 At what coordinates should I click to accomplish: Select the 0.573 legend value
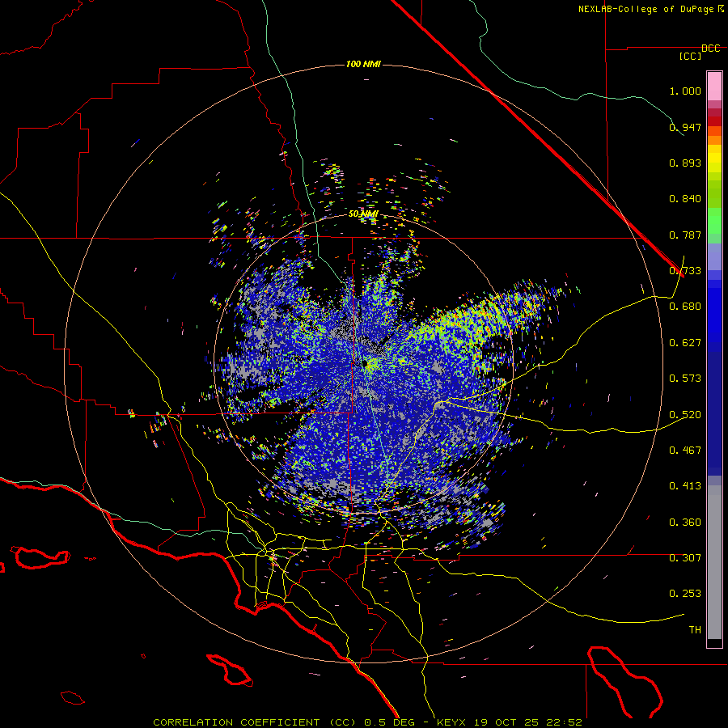pyautogui.click(x=685, y=379)
